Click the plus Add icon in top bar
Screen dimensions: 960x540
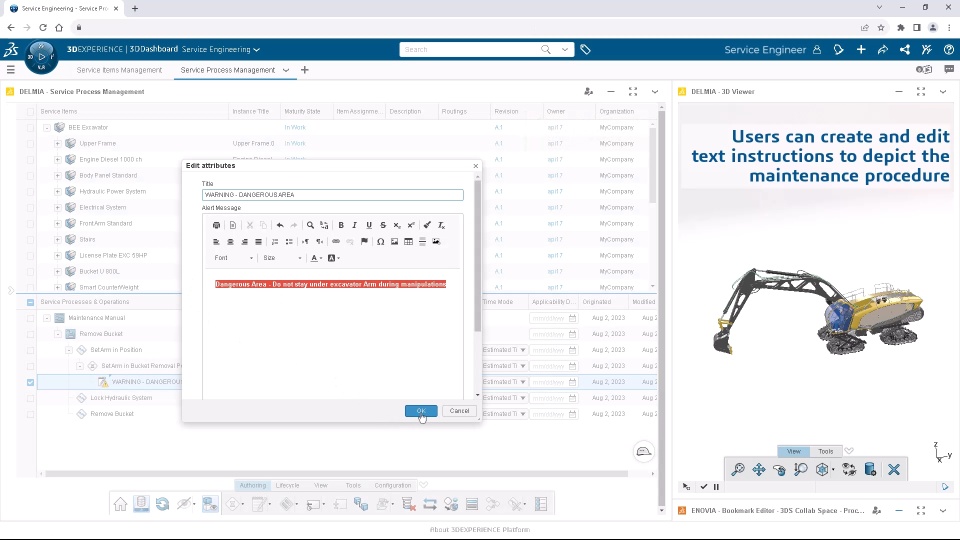861,50
